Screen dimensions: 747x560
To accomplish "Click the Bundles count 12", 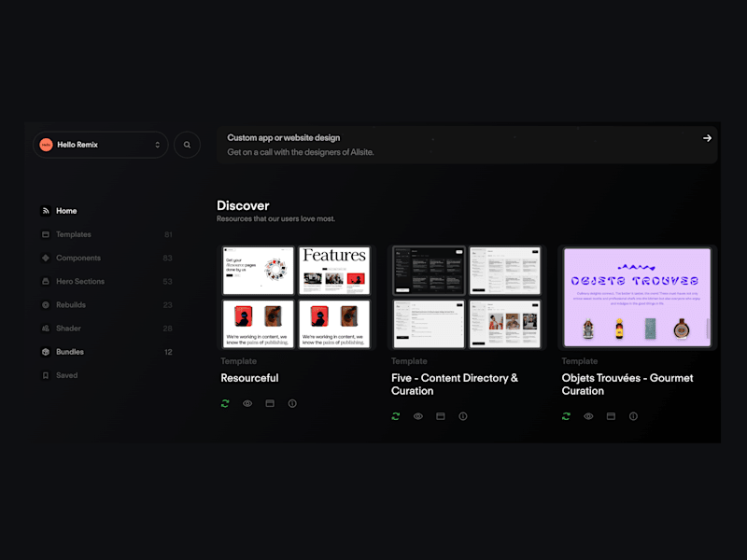I will (x=168, y=352).
